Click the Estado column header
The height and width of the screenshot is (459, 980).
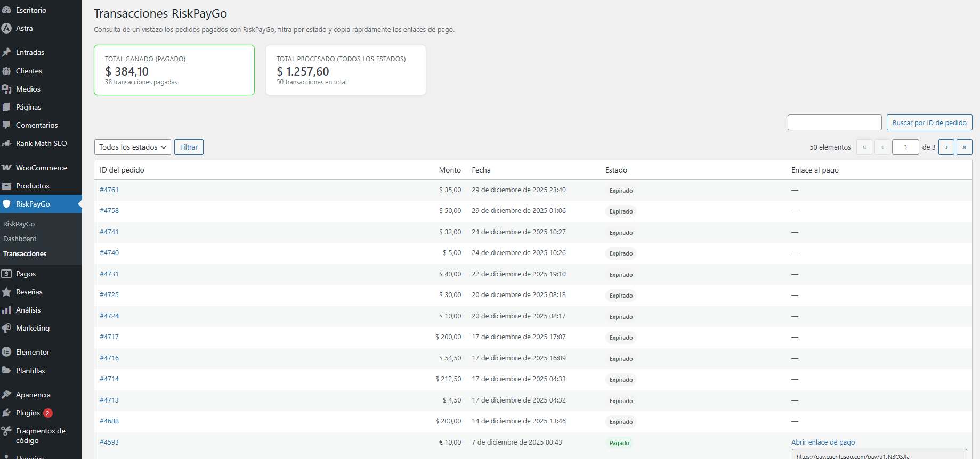(616, 170)
